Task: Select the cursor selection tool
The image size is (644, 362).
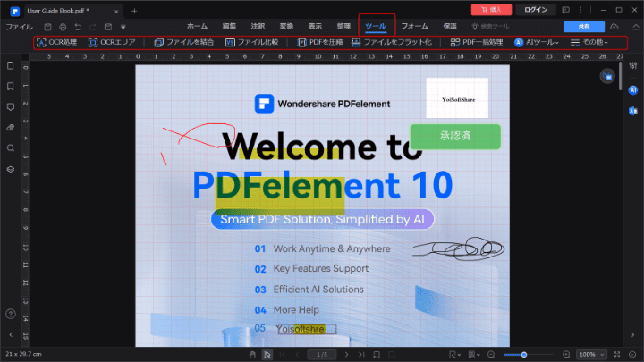Action: click(x=267, y=355)
